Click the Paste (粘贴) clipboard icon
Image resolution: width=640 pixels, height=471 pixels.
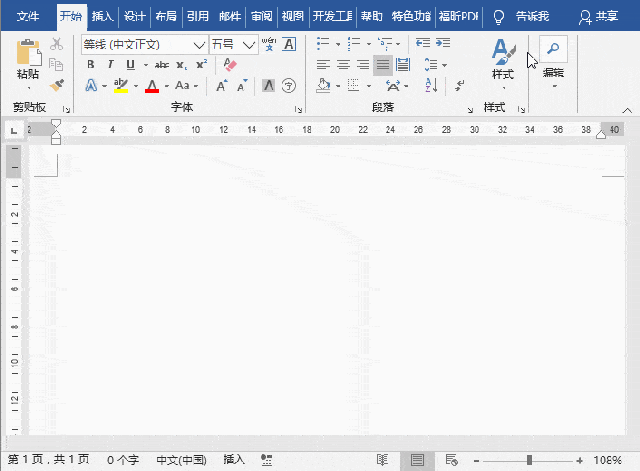(x=28, y=54)
